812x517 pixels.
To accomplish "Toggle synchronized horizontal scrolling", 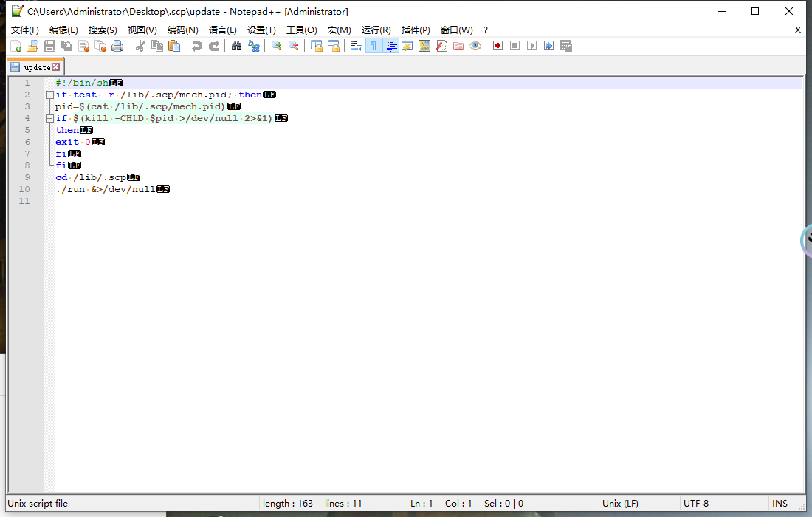I will point(334,46).
